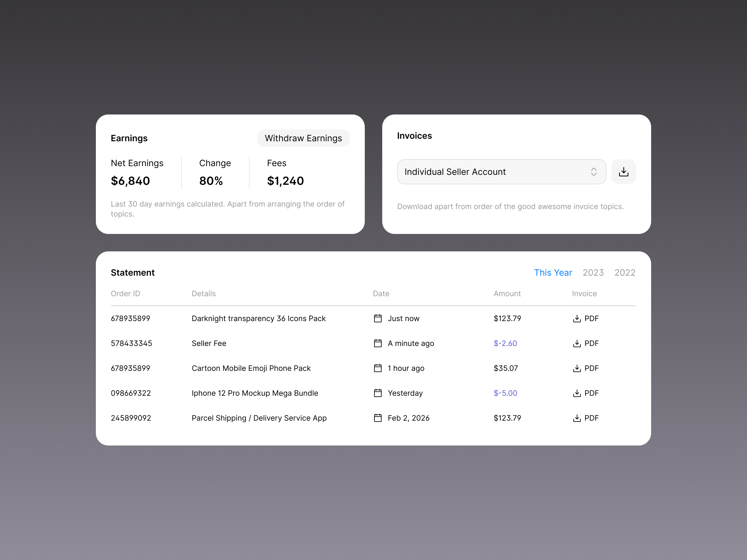Click the $-2.60 amount link

point(505,343)
